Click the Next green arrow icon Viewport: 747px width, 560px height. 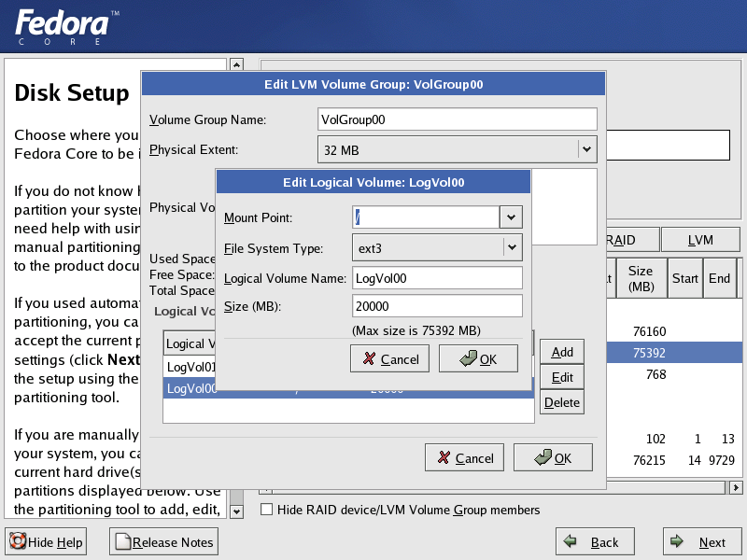pos(676,541)
